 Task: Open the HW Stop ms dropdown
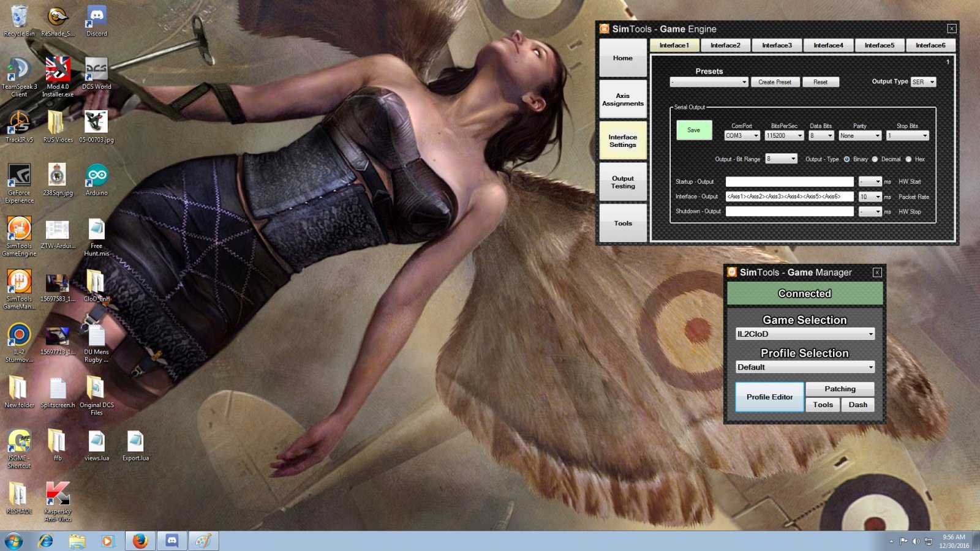click(870, 212)
